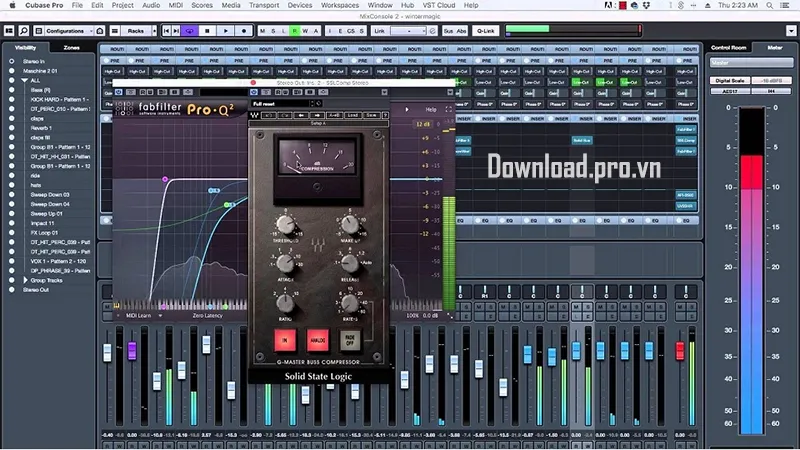Open the Meter tab
This screenshot has width=800, height=450.
[x=774, y=47]
